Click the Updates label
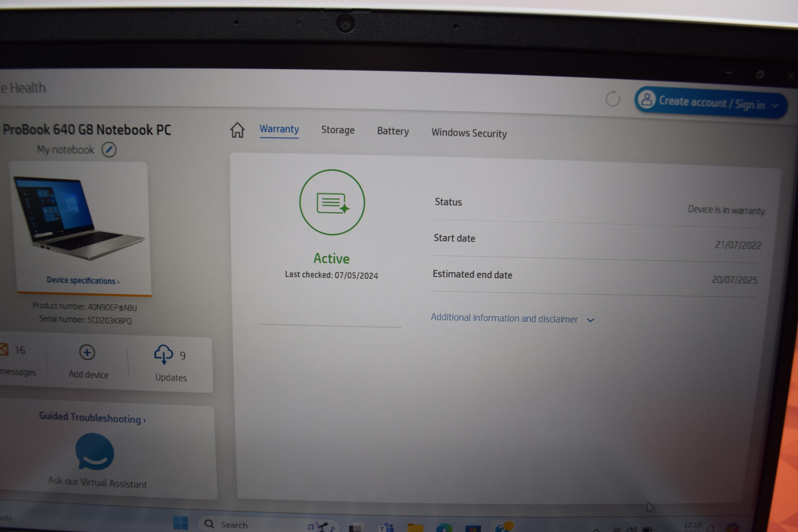Screen dimensions: 798x532 click(171, 378)
